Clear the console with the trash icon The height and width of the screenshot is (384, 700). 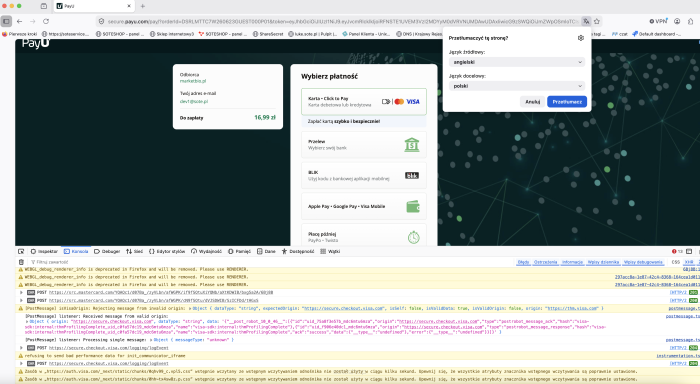click(x=21, y=262)
